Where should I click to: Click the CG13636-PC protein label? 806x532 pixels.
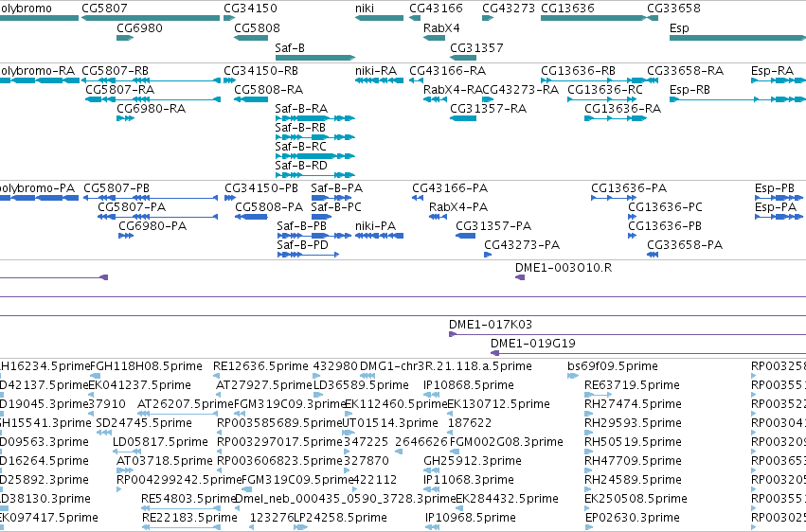(665, 207)
